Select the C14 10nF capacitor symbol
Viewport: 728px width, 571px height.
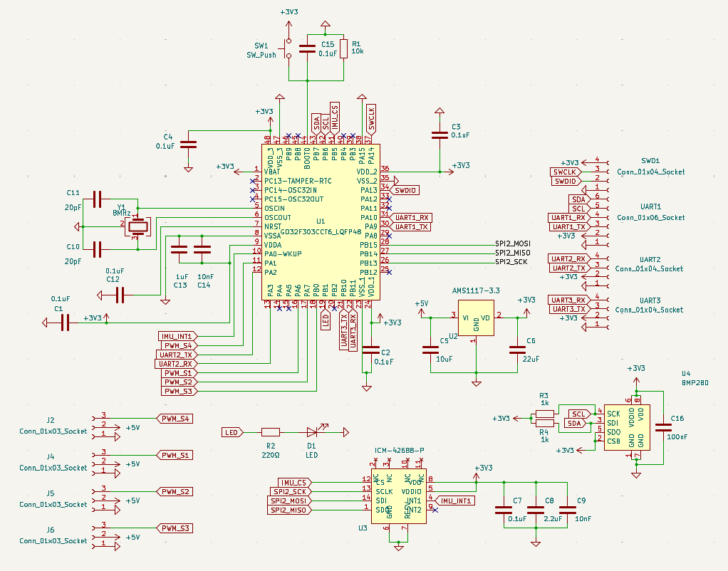click(x=202, y=249)
